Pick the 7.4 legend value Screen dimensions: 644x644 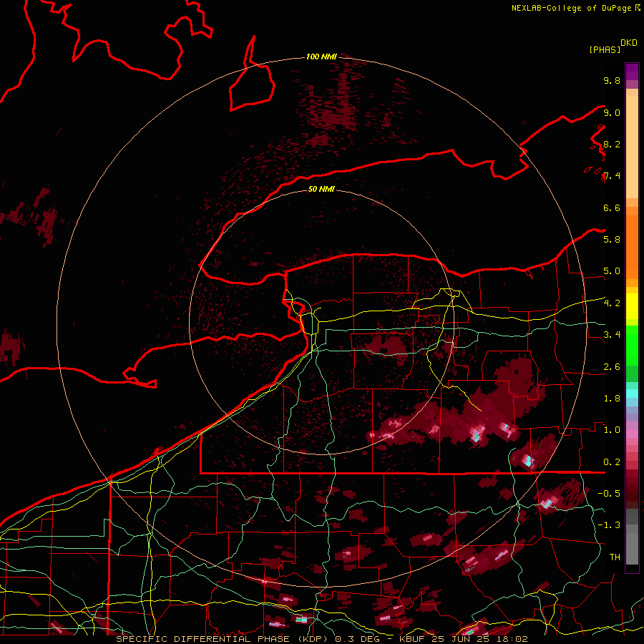click(x=612, y=176)
